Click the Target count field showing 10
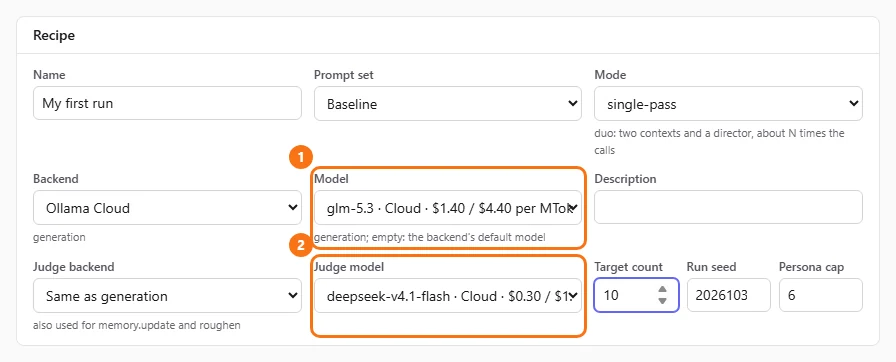Screen dimensions: 896x362 [x=636, y=295]
